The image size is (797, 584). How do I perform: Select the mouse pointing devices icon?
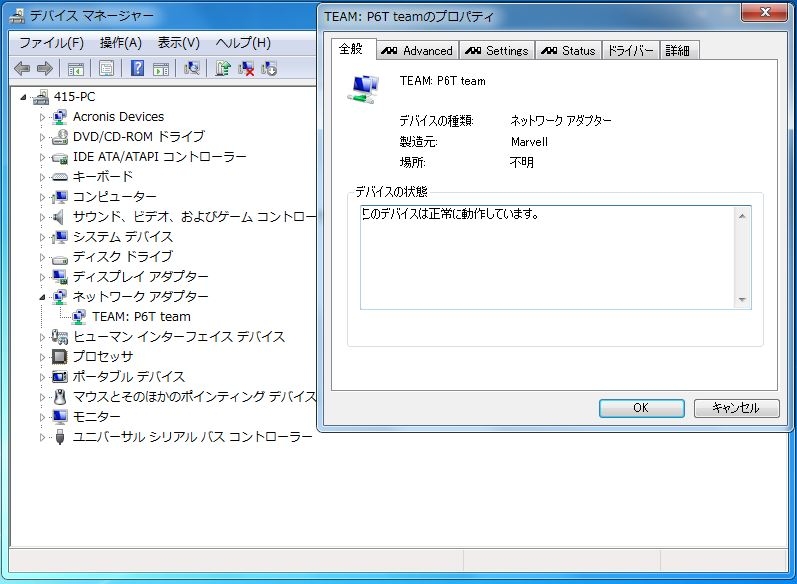[60, 397]
